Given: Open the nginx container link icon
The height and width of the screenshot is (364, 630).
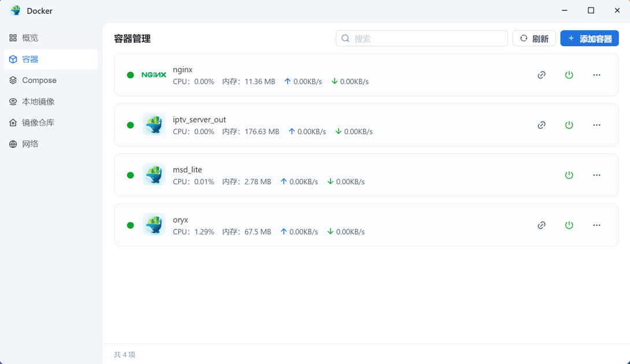Looking at the screenshot, I should click(x=542, y=75).
